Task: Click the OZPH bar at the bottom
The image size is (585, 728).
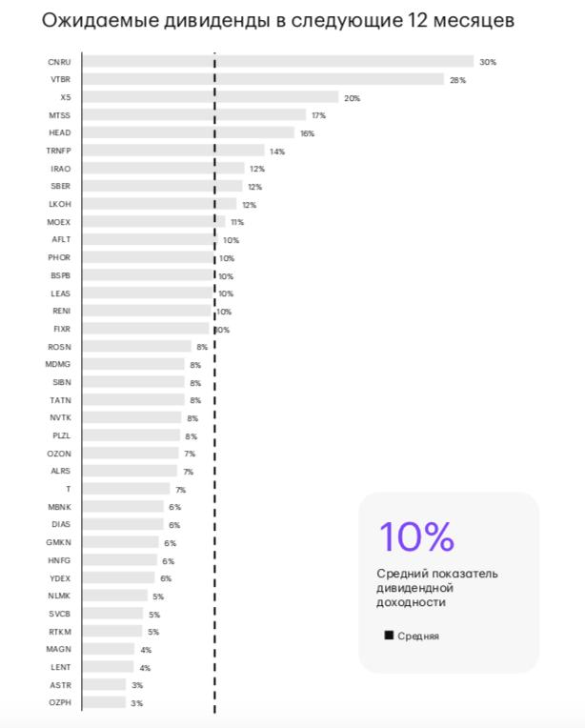Action: [x=104, y=702]
